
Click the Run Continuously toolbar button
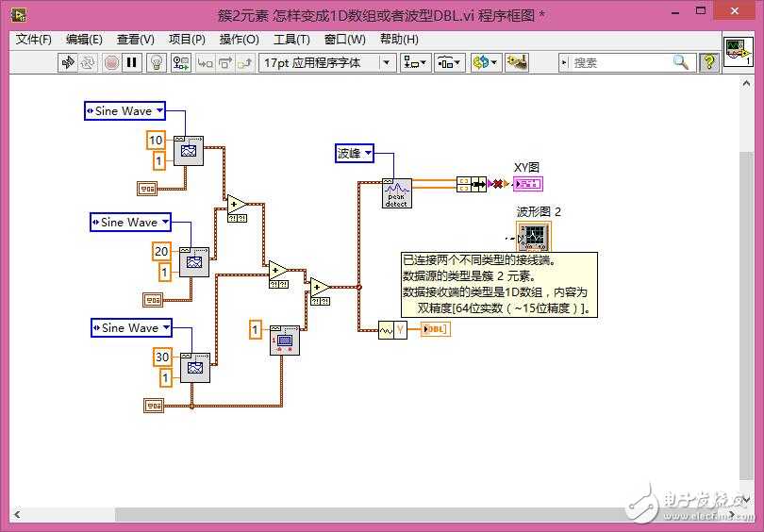pos(88,63)
